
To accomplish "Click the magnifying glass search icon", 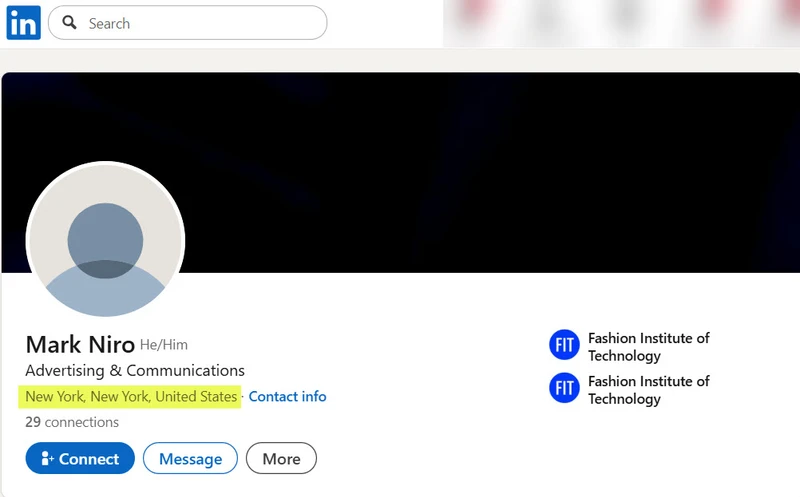I will tap(68, 23).
